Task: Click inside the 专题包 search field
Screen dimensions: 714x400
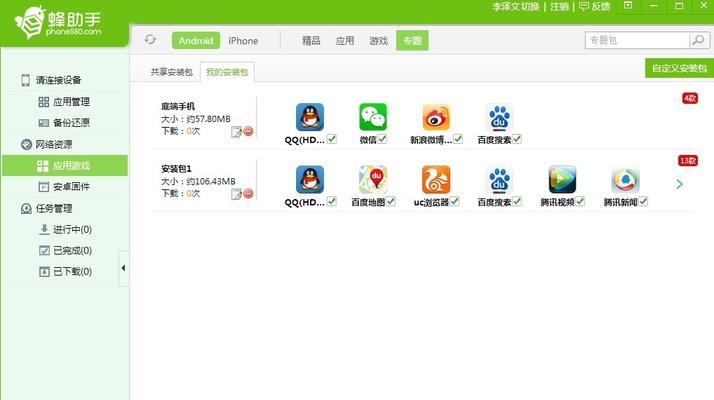Action: pos(635,40)
